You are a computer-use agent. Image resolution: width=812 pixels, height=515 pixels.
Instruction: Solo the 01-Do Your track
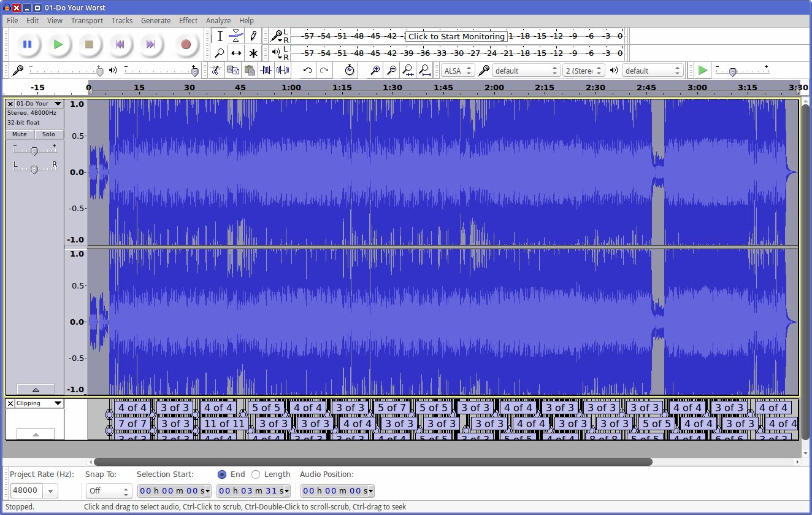pyautogui.click(x=49, y=134)
